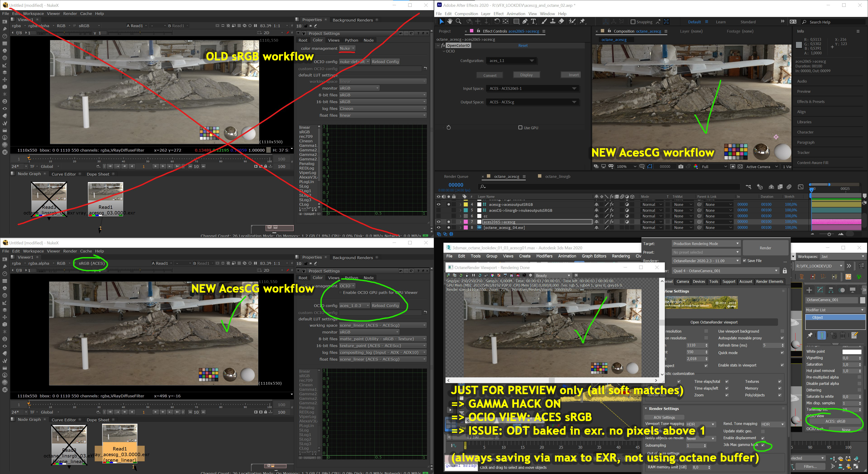Open viewer resolution Full dropdown in After Effects
This screenshot has width=868, height=474.
(x=714, y=167)
